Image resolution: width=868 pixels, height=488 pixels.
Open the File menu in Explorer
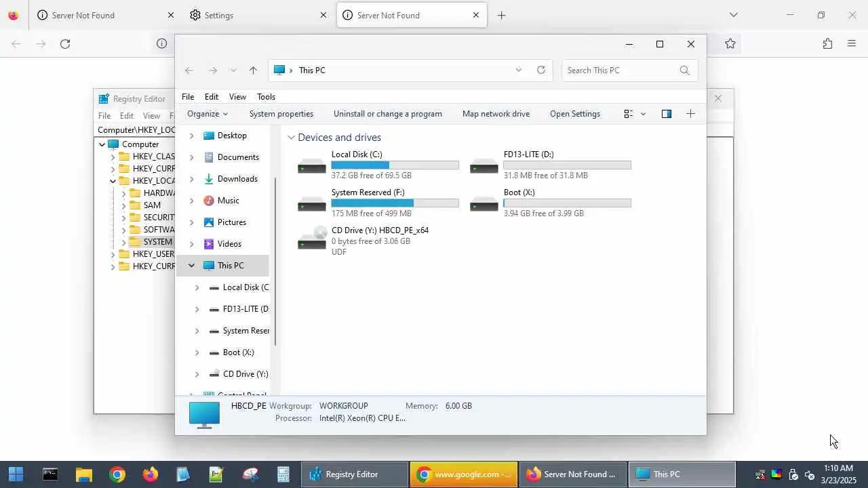(188, 97)
